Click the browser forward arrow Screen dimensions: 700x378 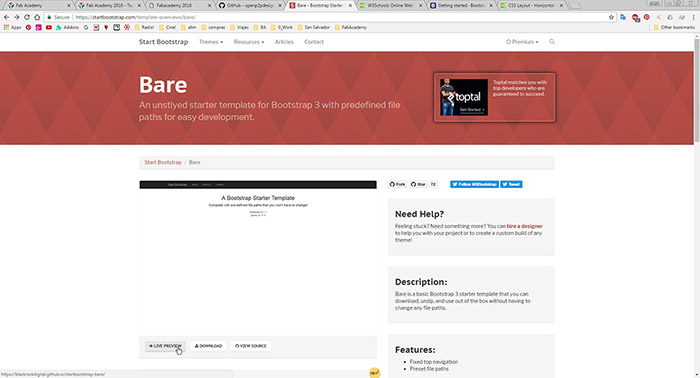click(17, 17)
